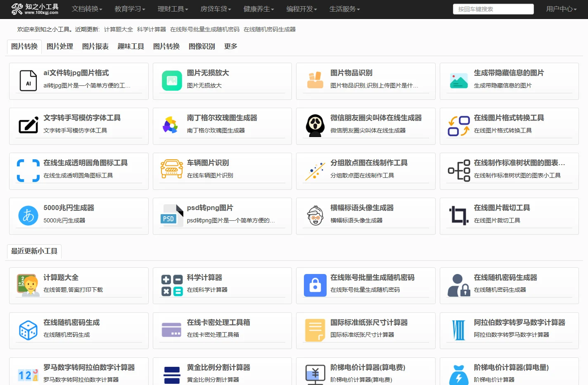The width and height of the screenshot is (588, 385).
Task: Open the 微信朋友圈尖叫体在线生成器 title link
Action: click(x=376, y=118)
